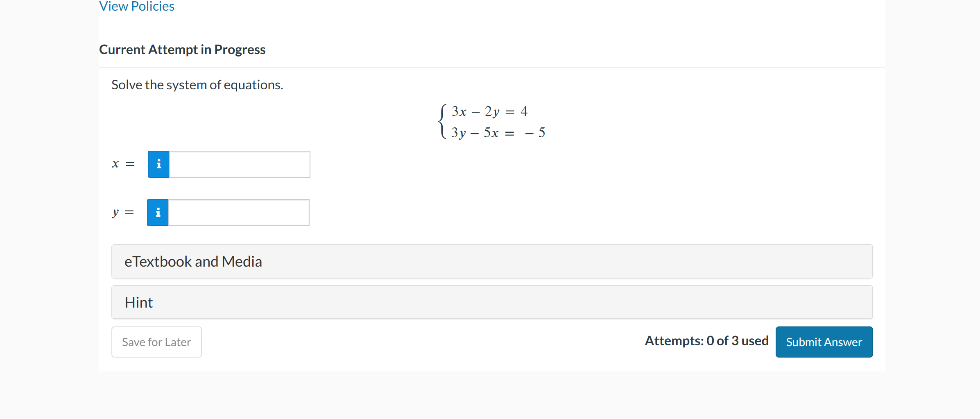
Task: Tap the i helper icon for the first answer
Action: (x=158, y=164)
